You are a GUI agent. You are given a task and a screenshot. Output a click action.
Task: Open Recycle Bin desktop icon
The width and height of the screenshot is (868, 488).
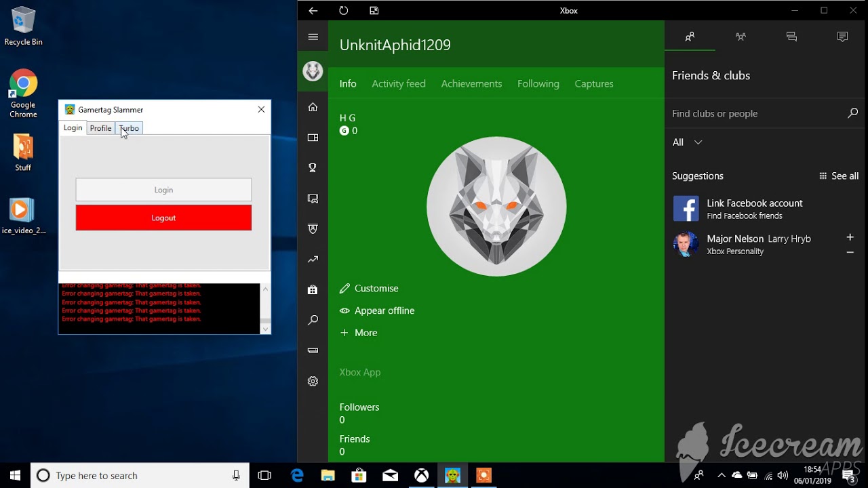coord(23,27)
